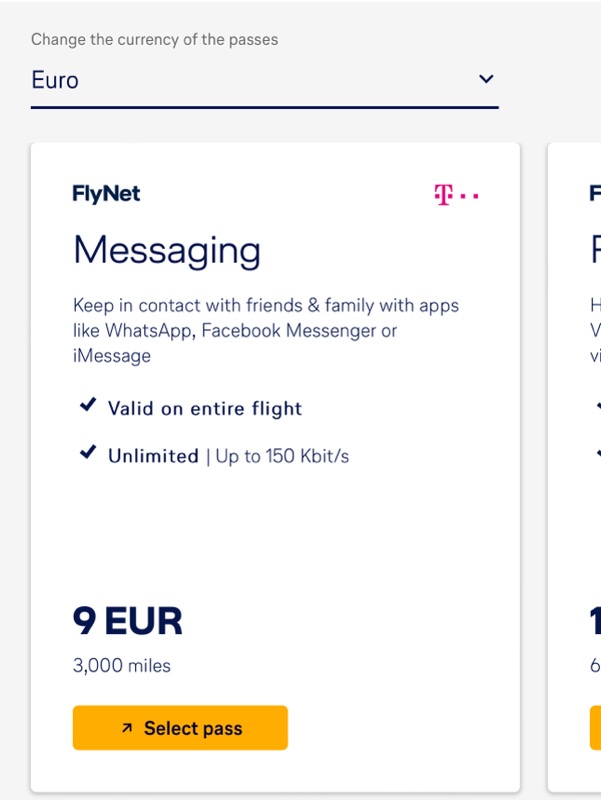Click the checkmark beside Unlimited
This screenshot has width=601, height=800.
(88, 454)
